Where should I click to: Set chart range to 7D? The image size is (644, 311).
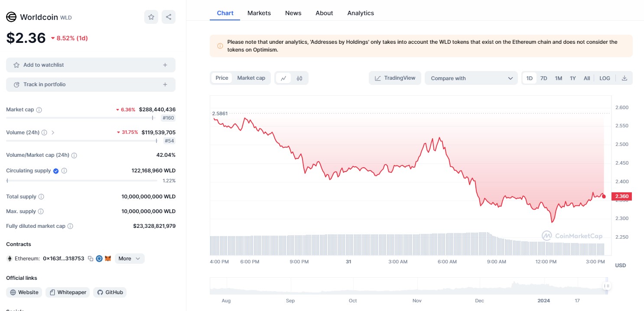tap(544, 78)
